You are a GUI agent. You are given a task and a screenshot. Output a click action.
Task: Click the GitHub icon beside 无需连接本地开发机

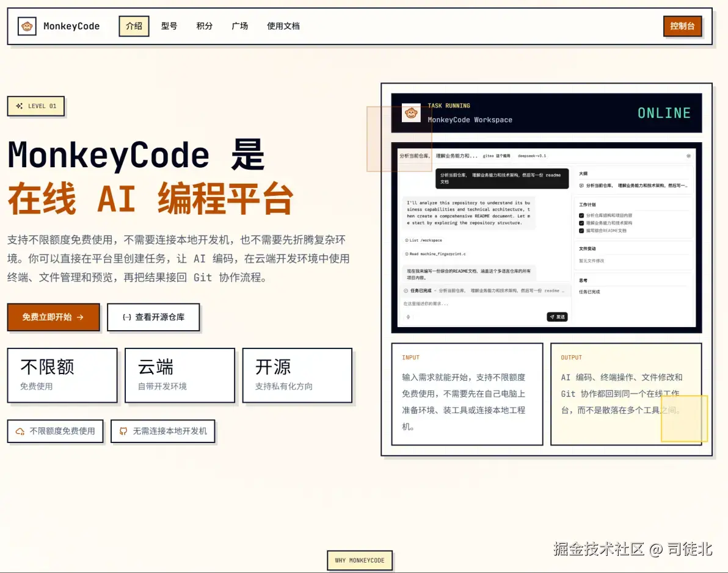tap(123, 431)
